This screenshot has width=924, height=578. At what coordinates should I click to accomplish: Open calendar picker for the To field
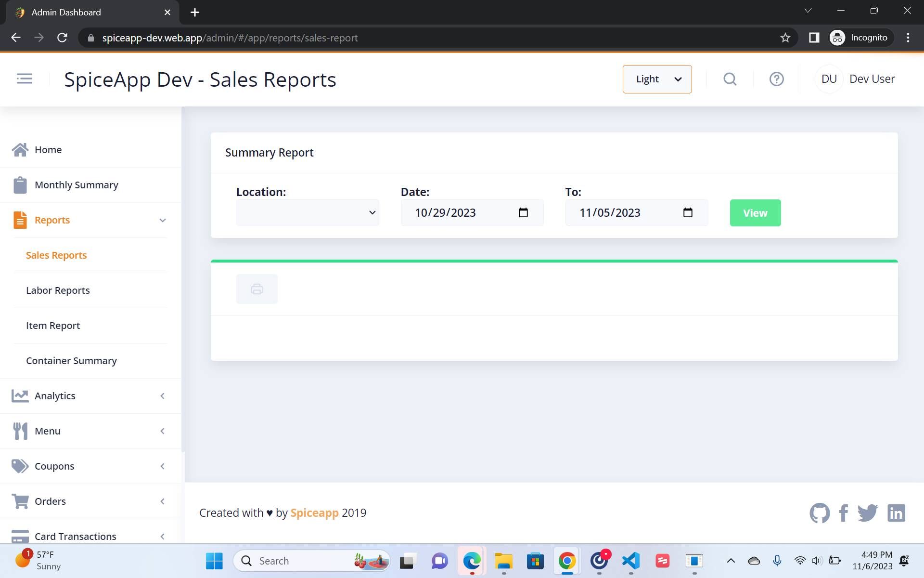(688, 212)
